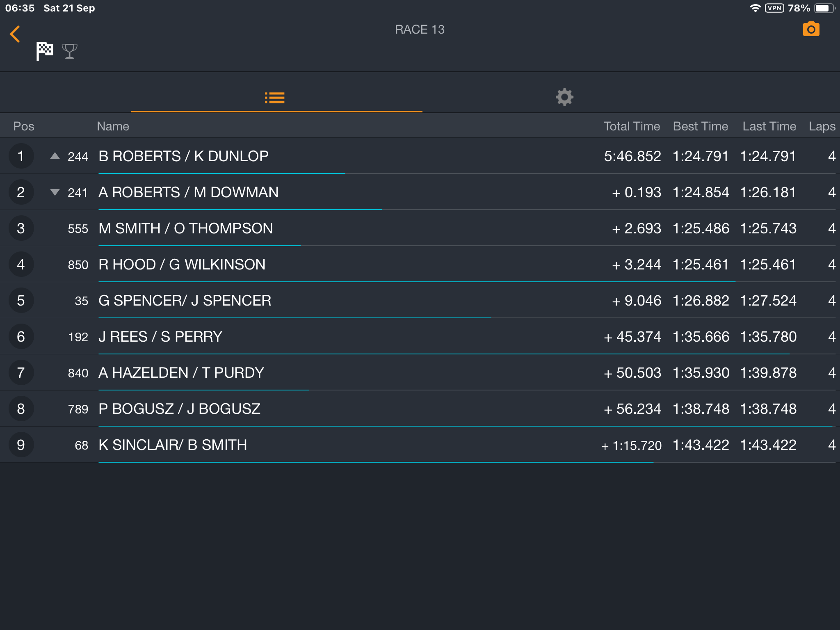Tap gap value + 50.503
Viewport: 840px width, 630px height.
click(632, 373)
